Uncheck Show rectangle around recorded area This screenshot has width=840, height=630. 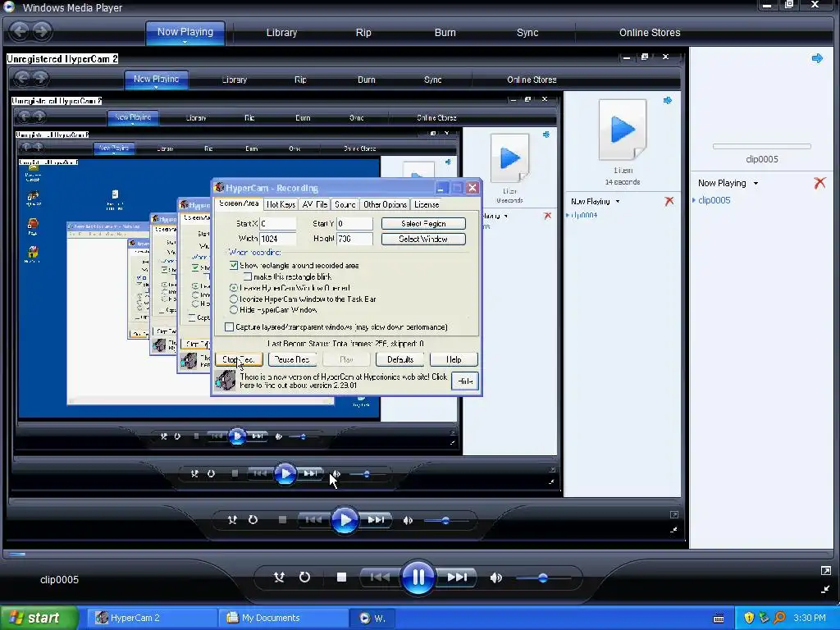[234, 265]
